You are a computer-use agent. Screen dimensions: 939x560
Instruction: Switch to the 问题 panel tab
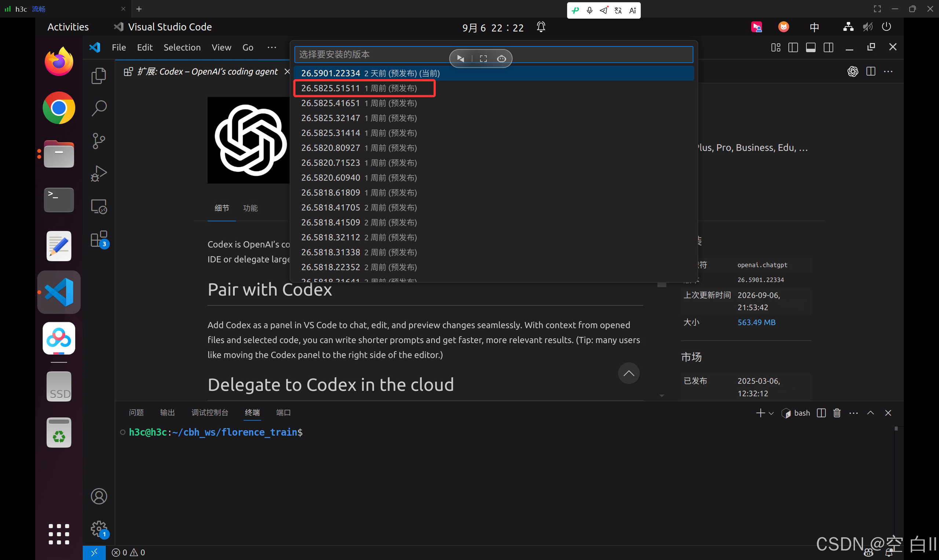(x=136, y=412)
